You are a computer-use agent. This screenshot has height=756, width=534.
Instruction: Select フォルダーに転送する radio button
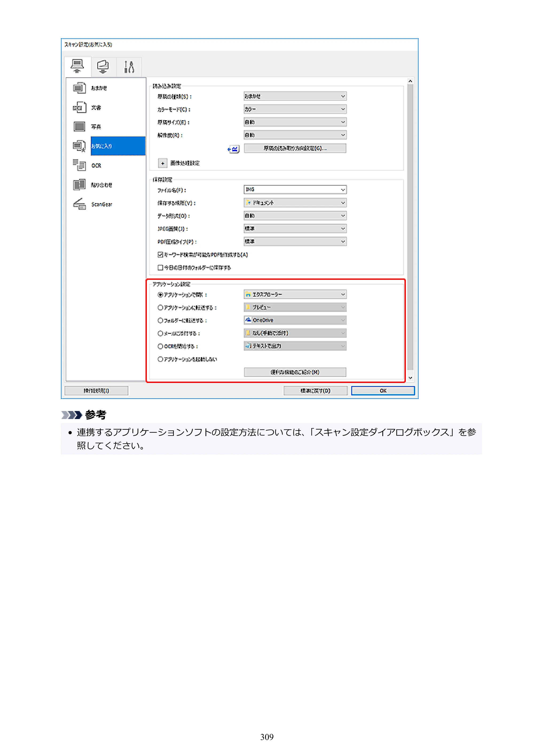(160, 320)
